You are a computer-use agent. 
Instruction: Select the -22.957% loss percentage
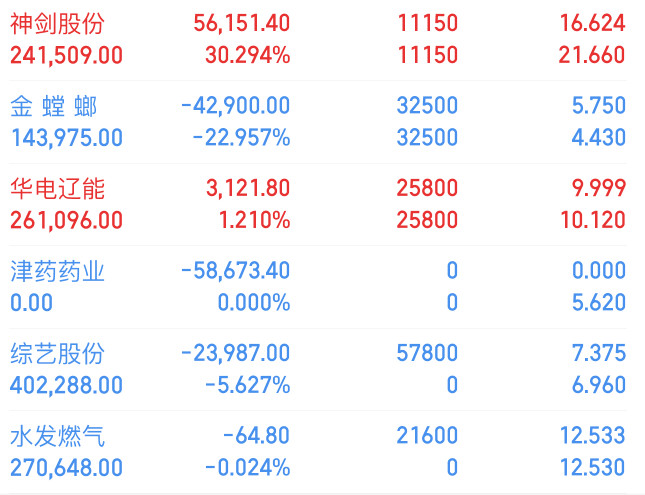(x=243, y=139)
